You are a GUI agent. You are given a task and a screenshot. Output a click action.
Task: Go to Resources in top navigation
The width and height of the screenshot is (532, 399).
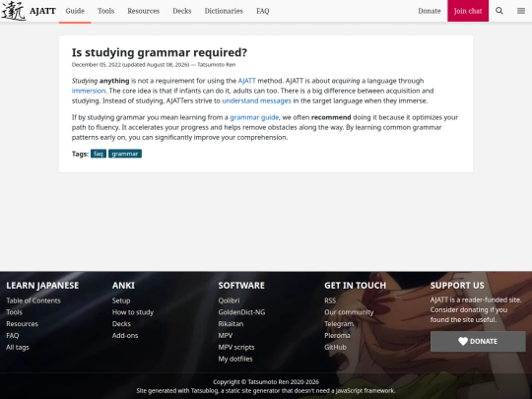click(144, 11)
